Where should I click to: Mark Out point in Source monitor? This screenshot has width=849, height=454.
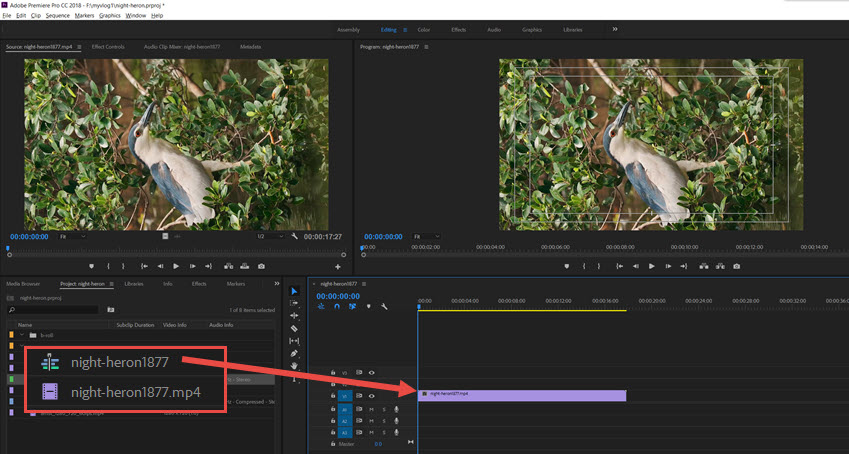click(x=123, y=267)
